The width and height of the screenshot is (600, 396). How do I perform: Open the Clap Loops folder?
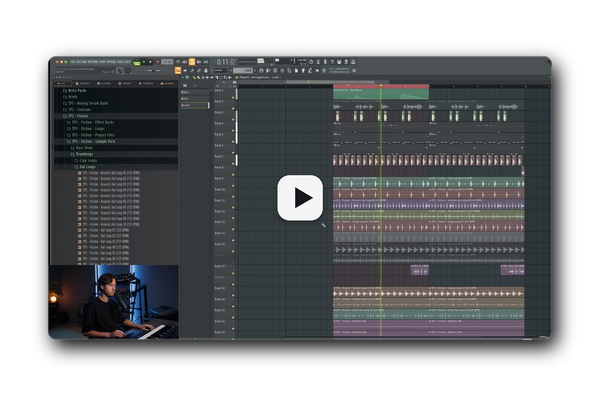pyautogui.click(x=86, y=160)
